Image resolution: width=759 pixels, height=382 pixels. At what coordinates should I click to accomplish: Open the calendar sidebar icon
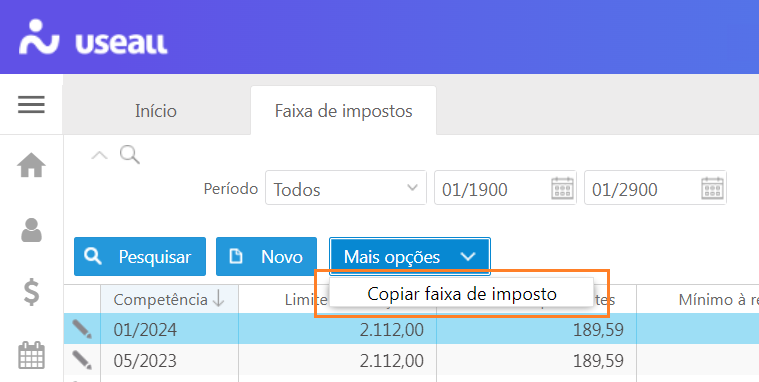(x=31, y=355)
